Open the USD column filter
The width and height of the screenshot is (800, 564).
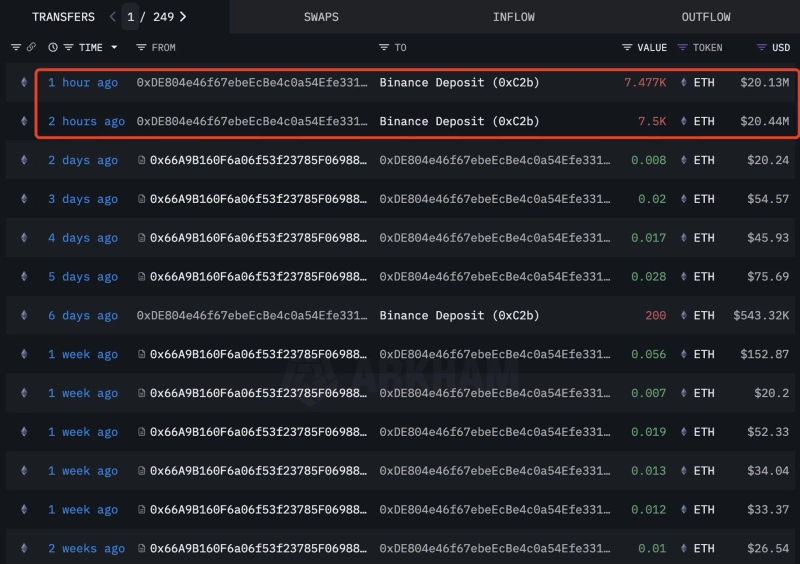click(x=761, y=47)
